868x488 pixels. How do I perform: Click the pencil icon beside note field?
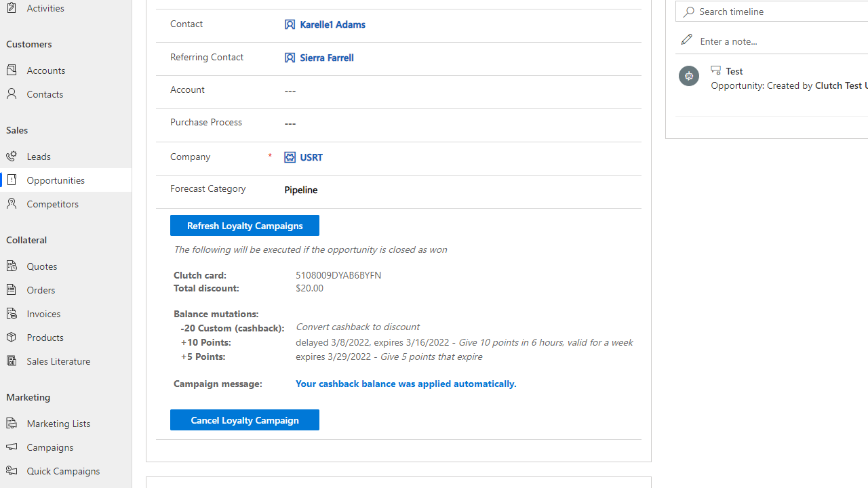[x=686, y=40]
